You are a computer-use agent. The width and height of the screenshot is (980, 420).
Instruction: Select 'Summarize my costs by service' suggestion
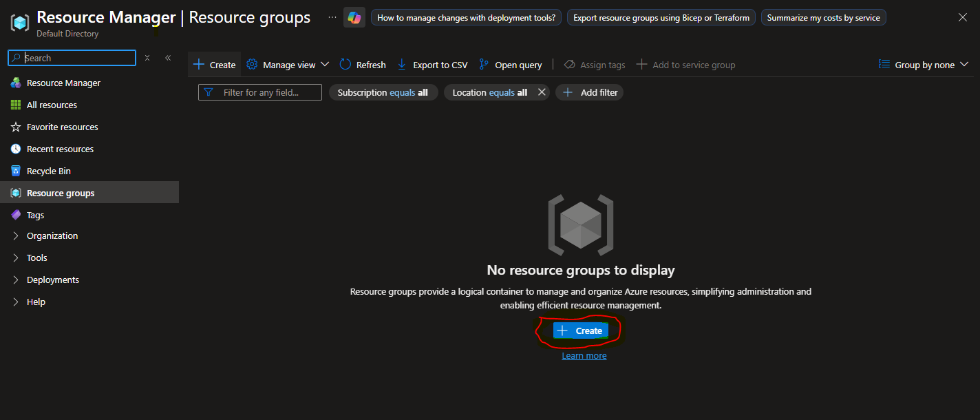point(824,18)
